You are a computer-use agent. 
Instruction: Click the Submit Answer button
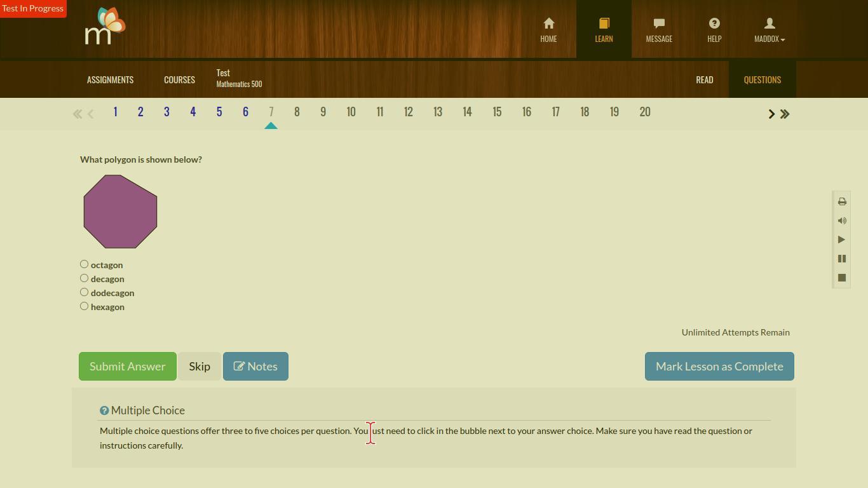coord(127,367)
